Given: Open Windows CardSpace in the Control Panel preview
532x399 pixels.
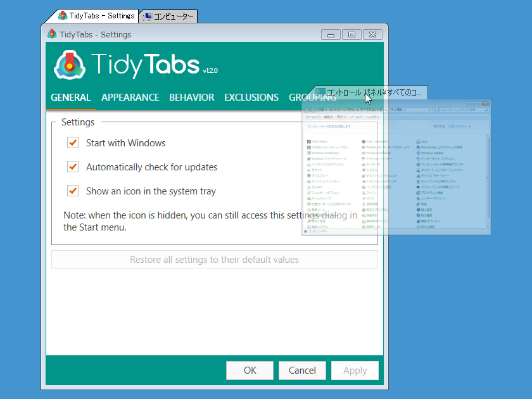Looking at the screenshot, I should (x=323, y=153).
